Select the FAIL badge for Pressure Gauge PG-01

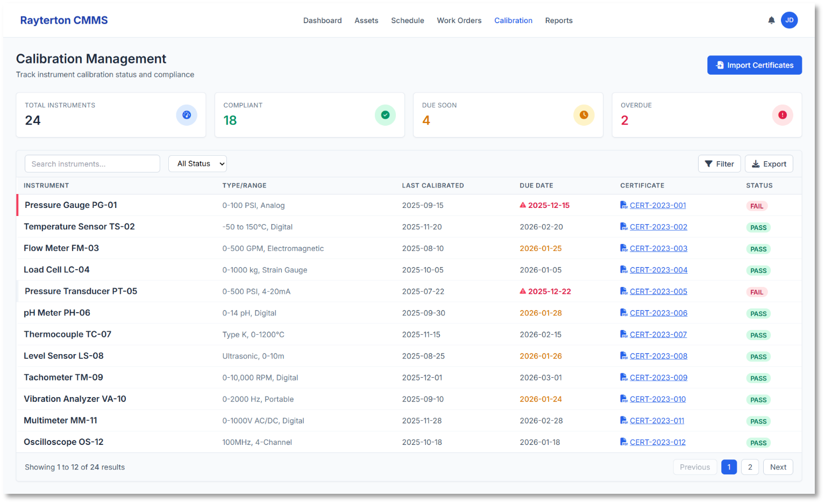coord(756,206)
